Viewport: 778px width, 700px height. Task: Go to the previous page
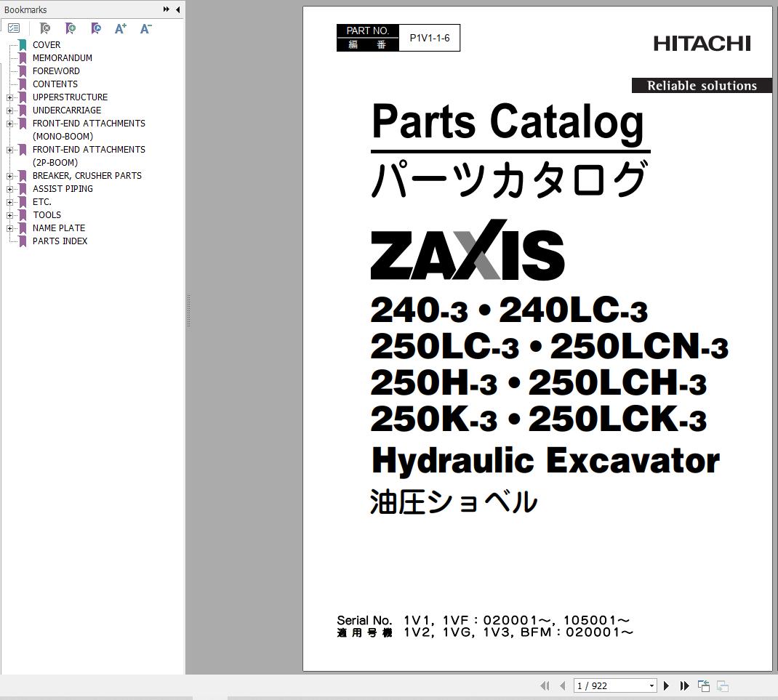click(x=562, y=685)
